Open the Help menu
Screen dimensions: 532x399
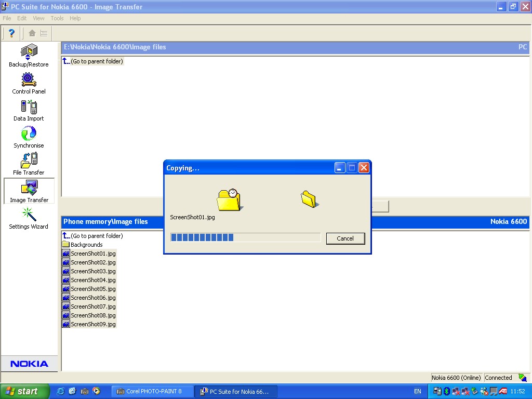75,18
